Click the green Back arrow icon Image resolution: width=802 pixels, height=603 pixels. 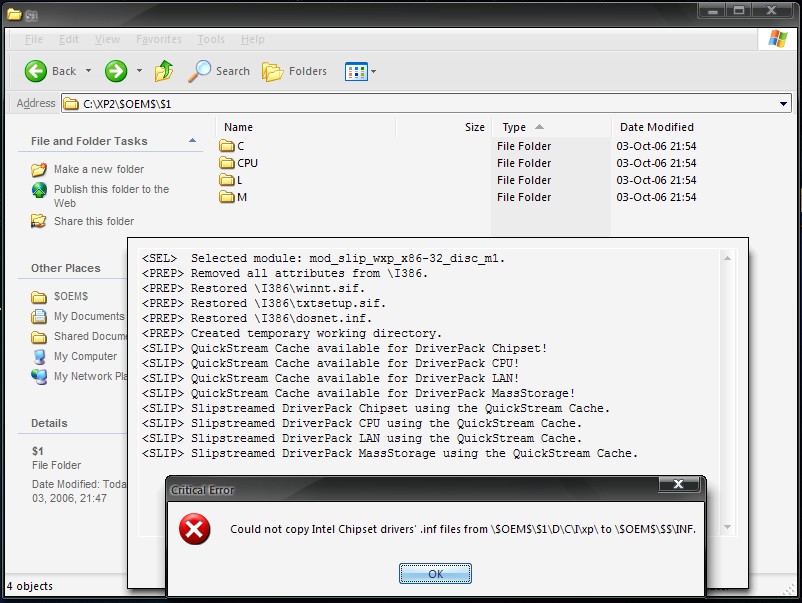tap(36, 71)
